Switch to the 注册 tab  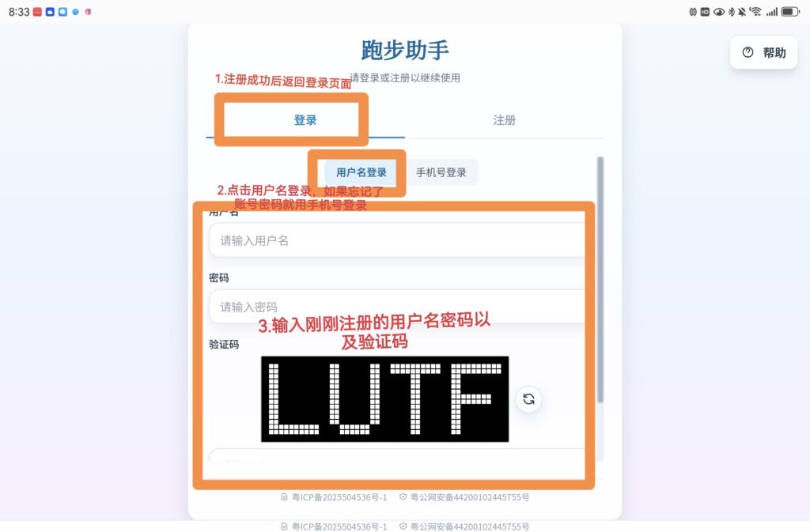point(504,120)
